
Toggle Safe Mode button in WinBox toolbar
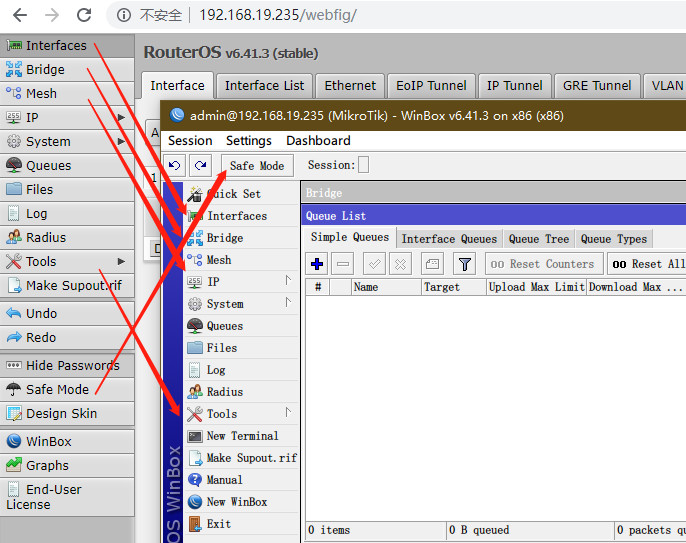click(257, 166)
